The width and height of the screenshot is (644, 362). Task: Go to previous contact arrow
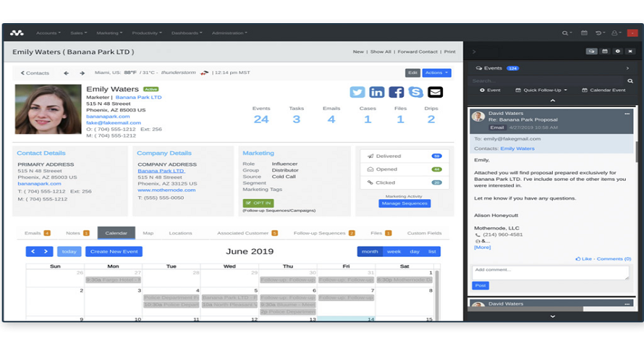[66, 73]
